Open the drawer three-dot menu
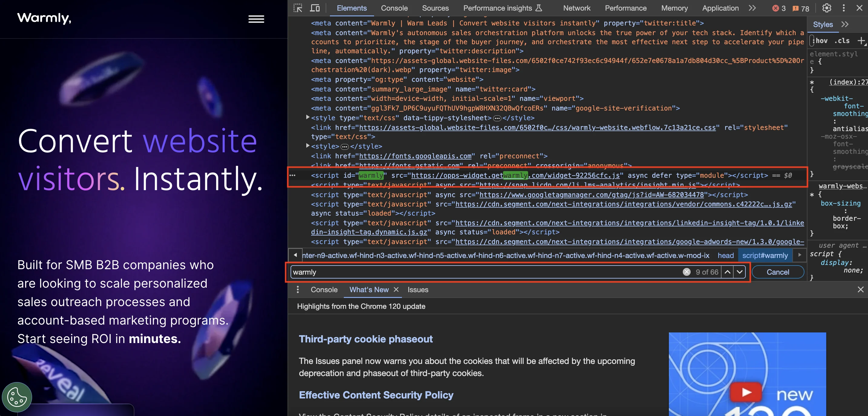Image resolution: width=868 pixels, height=416 pixels. point(298,289)
